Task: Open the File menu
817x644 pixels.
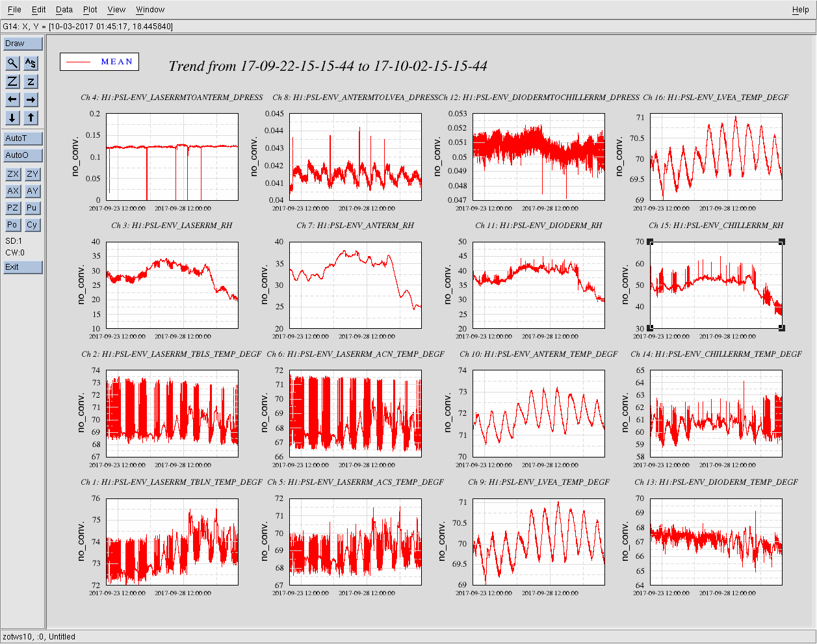Action: click(x=14, y=10)
